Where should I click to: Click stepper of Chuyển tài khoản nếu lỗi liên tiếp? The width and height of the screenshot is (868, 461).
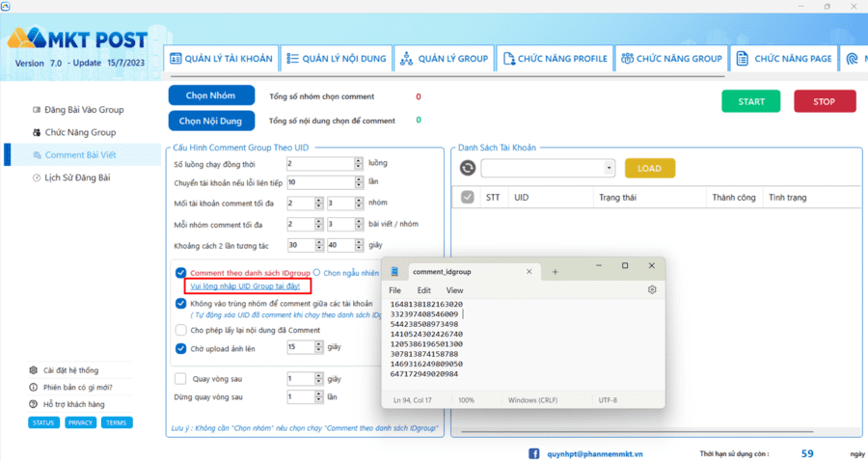(x=358, y=182)
